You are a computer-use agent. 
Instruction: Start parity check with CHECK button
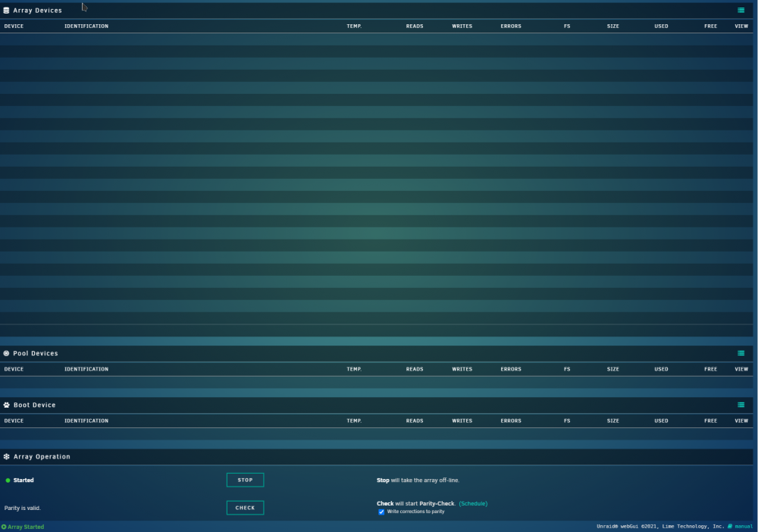(x=245, y=508)
